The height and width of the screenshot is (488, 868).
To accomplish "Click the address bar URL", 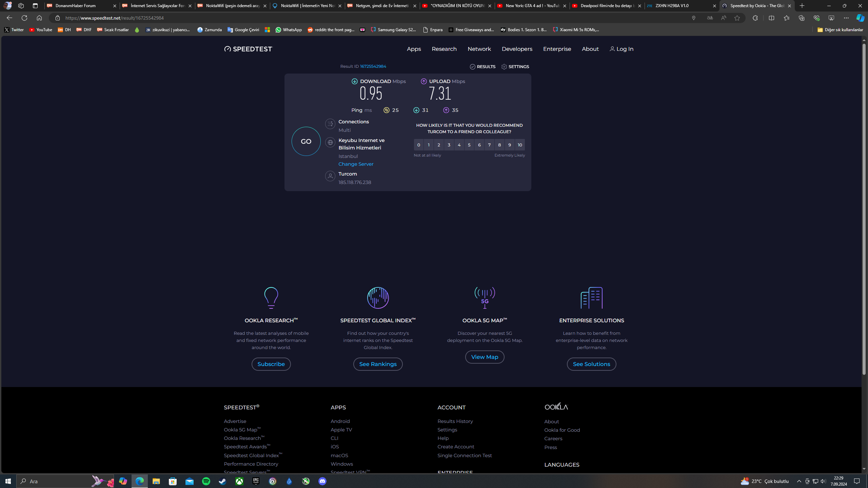I will pyautogui.click(x=115, y=18).
